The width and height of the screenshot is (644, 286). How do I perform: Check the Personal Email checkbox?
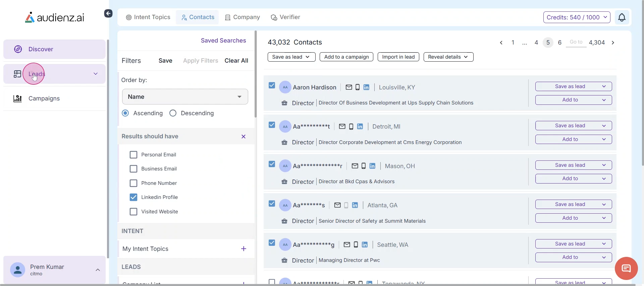point(133,155)
